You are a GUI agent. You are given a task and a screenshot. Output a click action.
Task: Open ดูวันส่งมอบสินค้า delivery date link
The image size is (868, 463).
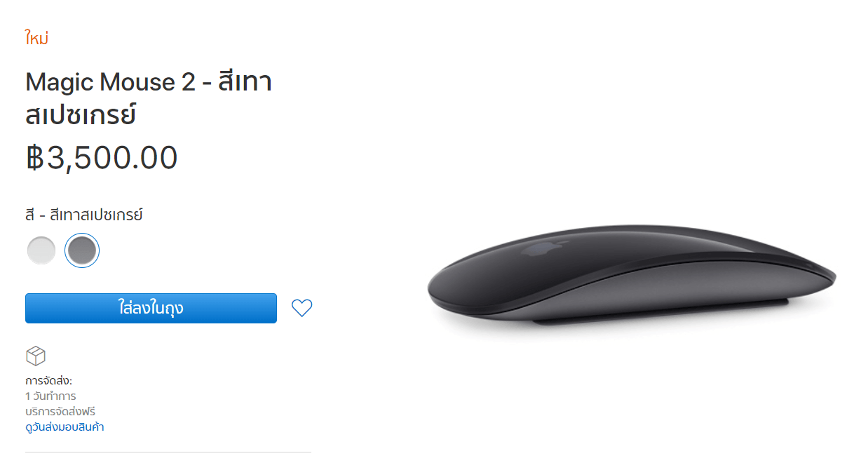63,426
